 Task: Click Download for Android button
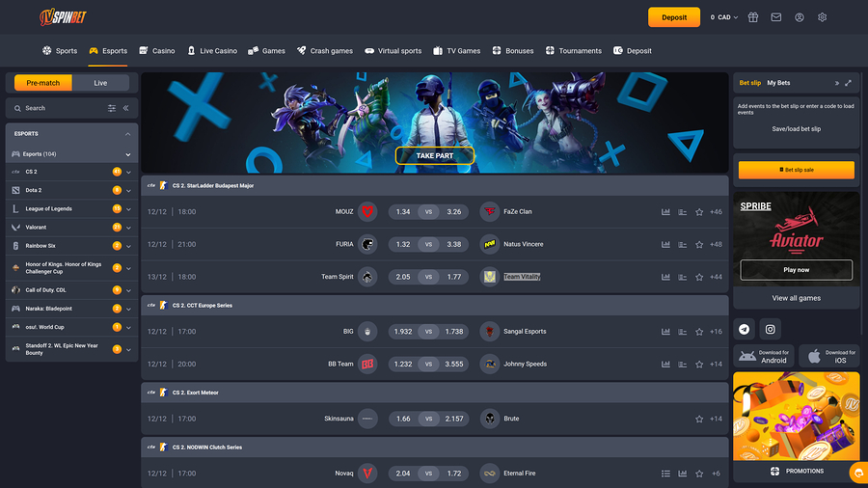(764, 356)
